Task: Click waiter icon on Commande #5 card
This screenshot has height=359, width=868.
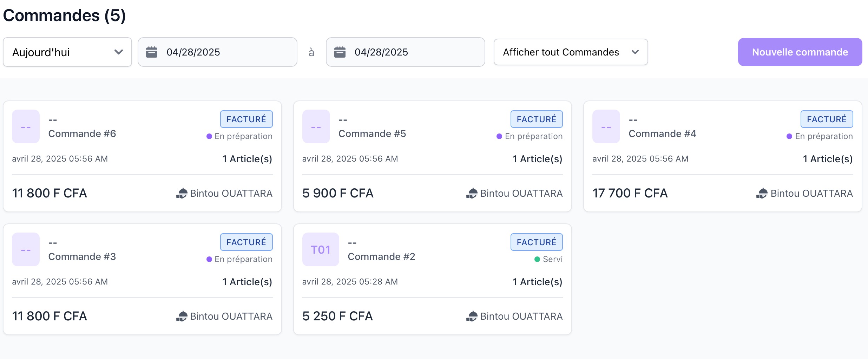Action: click(472, 193)
